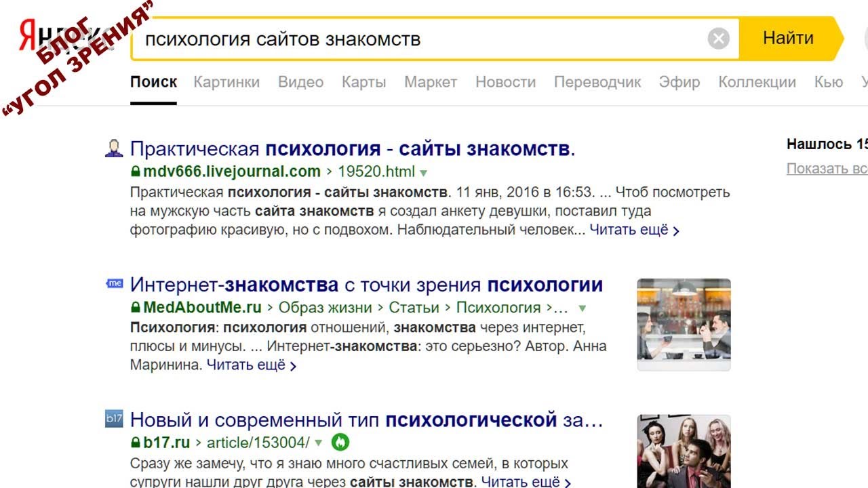
Task: Open result Практическая психология - сайты знакомств
Action: click(353, 149)
